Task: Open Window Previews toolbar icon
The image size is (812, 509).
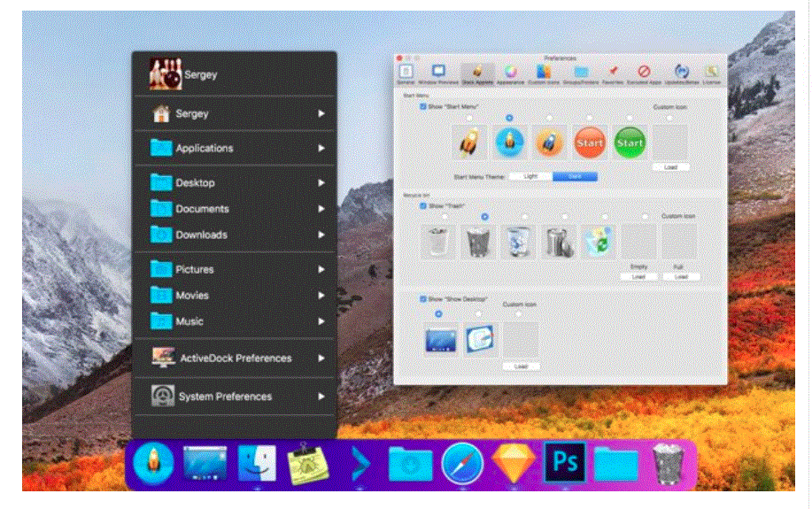Action: coord(438,73)
